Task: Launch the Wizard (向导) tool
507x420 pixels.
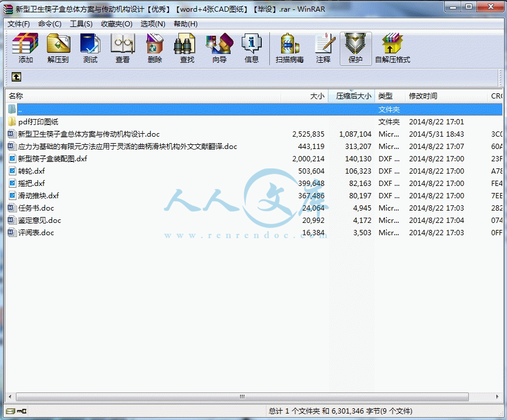Action: tap(219, 48)
